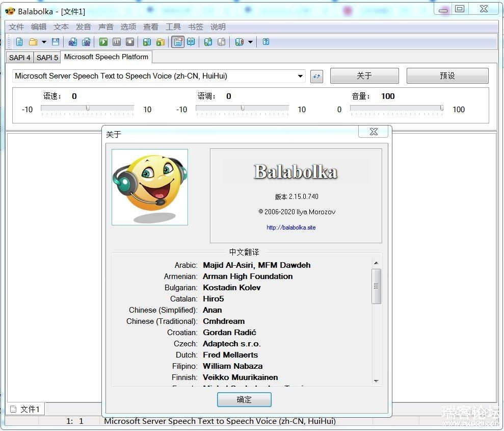Toggle the clipboard monitoring toolbar button

tap(178, 42)
